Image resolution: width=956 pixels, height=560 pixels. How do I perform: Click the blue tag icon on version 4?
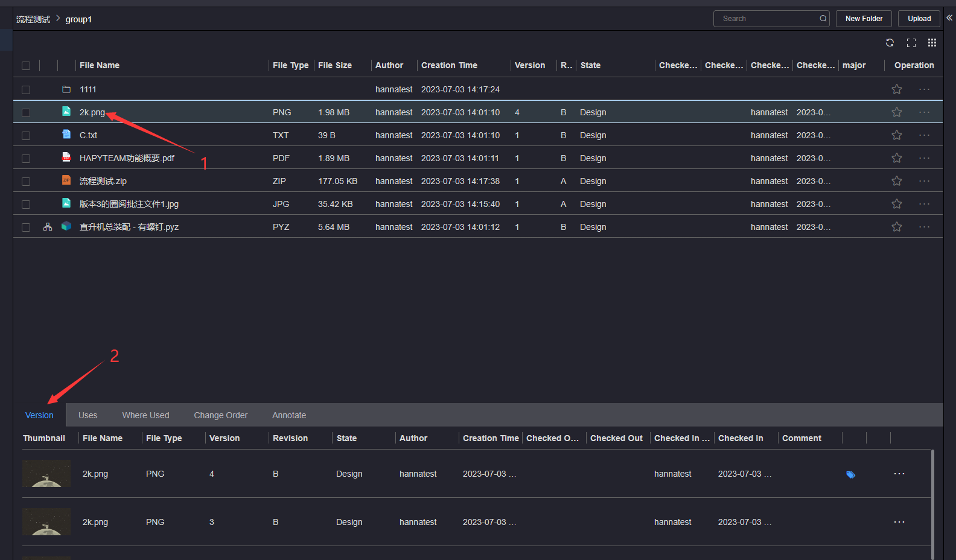tap(850, 475)
